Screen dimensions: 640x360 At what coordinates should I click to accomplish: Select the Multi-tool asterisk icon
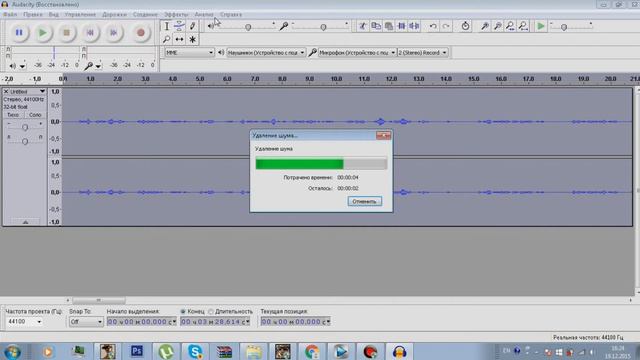tap(192, 39)
